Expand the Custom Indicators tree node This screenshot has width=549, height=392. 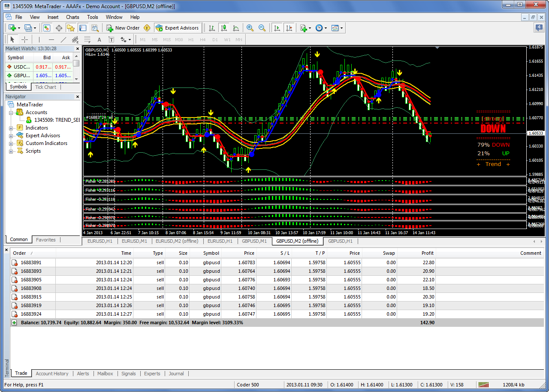11,143
